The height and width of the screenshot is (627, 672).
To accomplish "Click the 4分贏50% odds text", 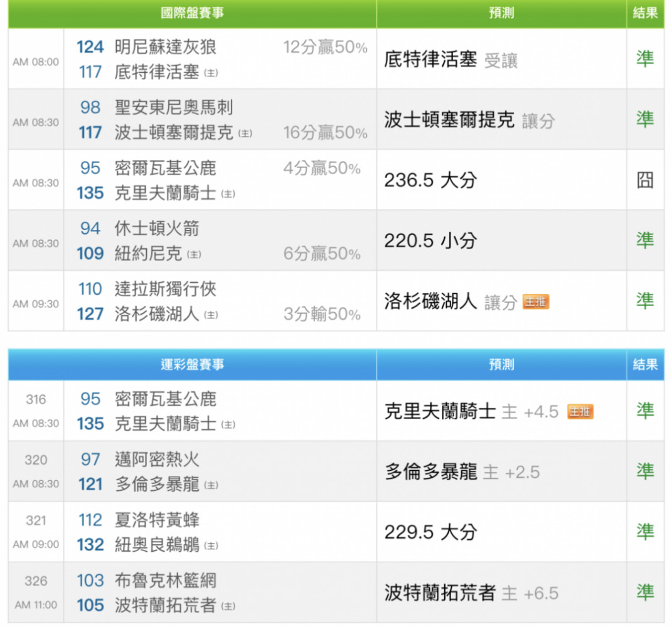I will point(322,168).
